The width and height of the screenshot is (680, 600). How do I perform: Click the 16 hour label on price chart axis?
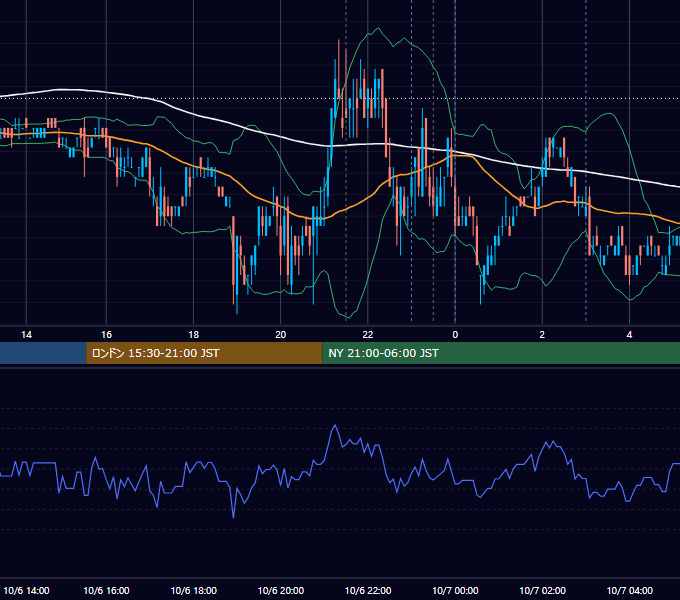pyautogui.click(x=106, y=335)
